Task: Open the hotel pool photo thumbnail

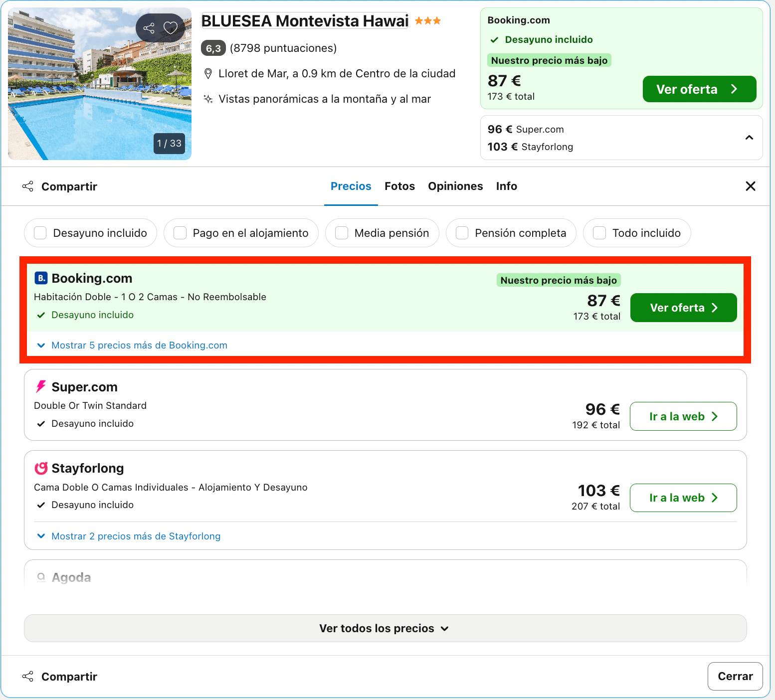Action: (100, 84)
